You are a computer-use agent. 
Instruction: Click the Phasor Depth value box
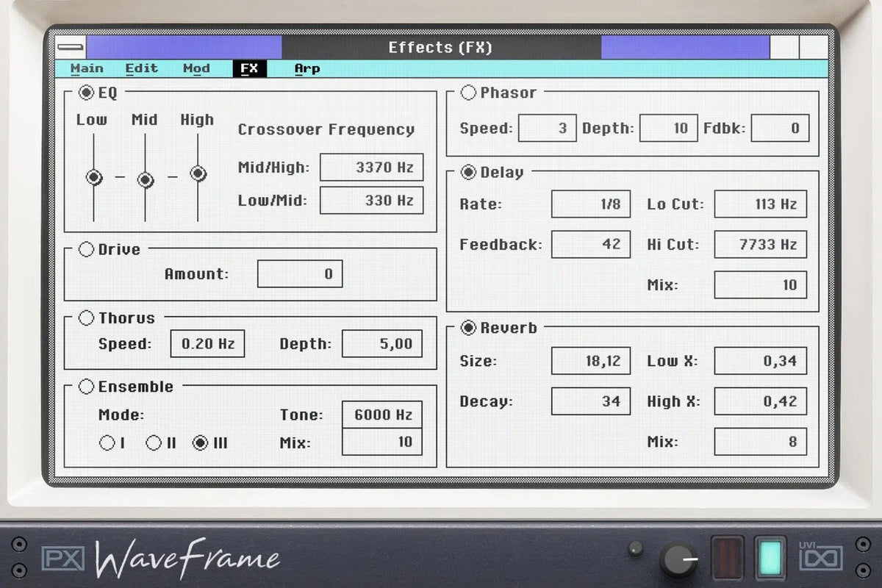tap(670, 127)
